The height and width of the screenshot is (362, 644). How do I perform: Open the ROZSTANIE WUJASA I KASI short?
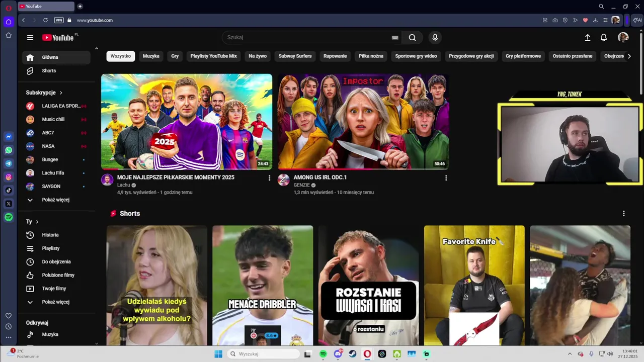(x=368, y=286)
